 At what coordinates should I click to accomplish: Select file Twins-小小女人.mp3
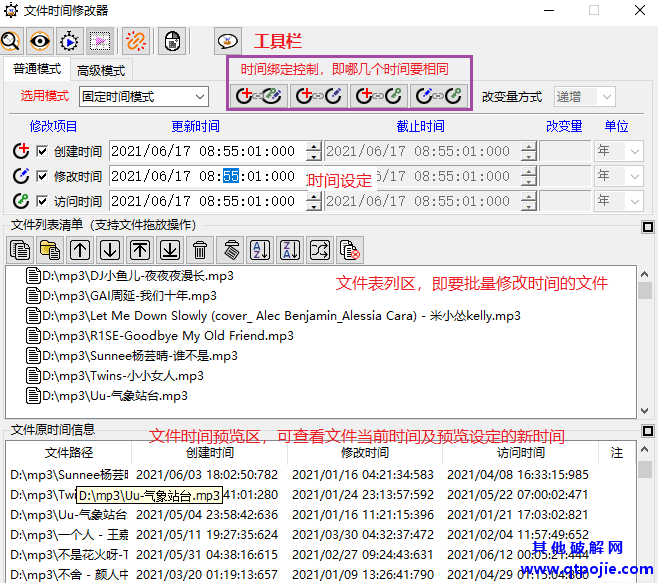[x=115, y=376]
